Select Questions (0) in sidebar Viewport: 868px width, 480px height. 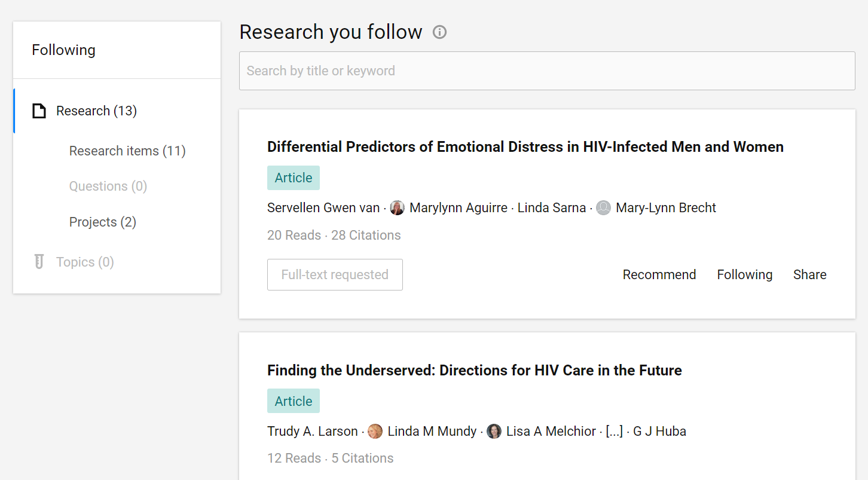[x=108, y=187]
